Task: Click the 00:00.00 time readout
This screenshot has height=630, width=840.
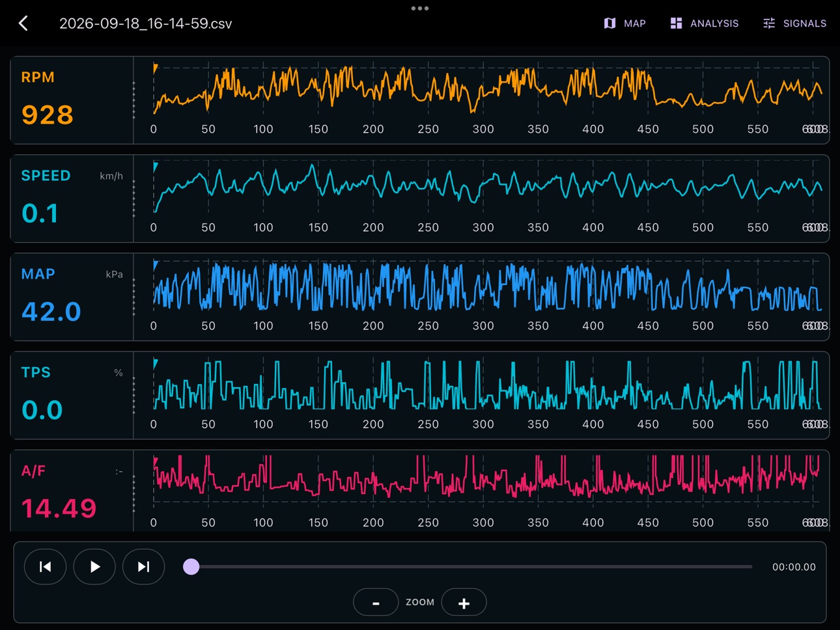Action: tap(794, 567)
